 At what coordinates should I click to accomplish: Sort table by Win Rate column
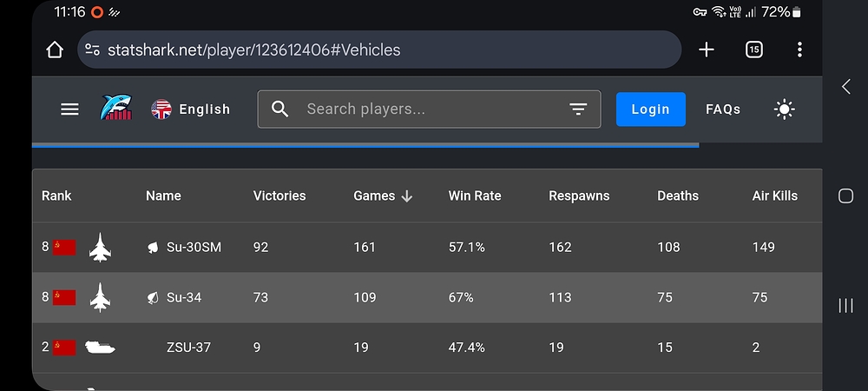(x=475, y=196)
